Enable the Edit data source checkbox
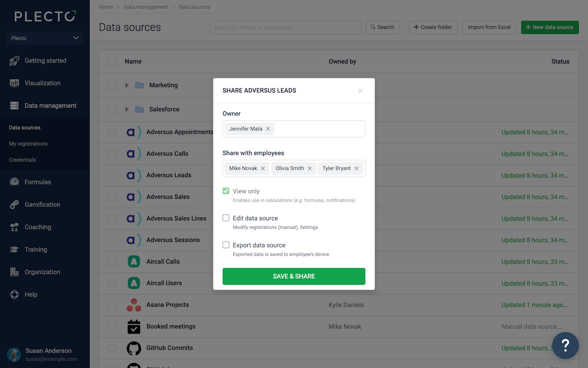 click(226, 218)
